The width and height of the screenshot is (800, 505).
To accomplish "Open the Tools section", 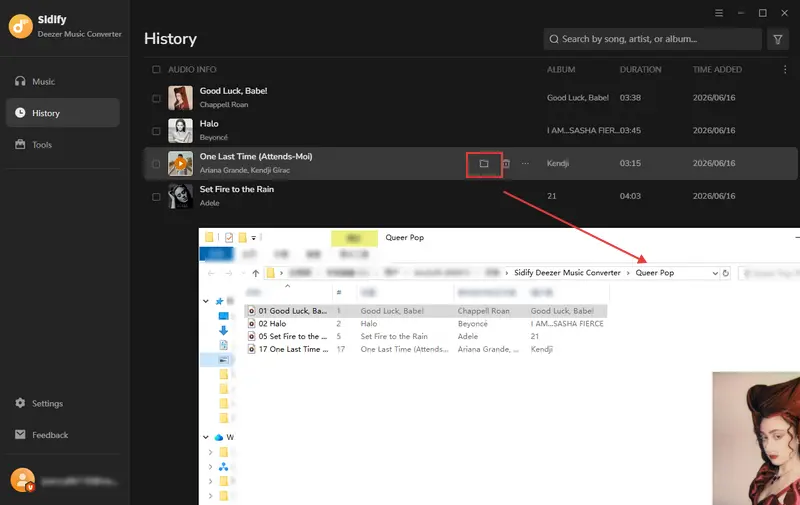I will (63, 145).
